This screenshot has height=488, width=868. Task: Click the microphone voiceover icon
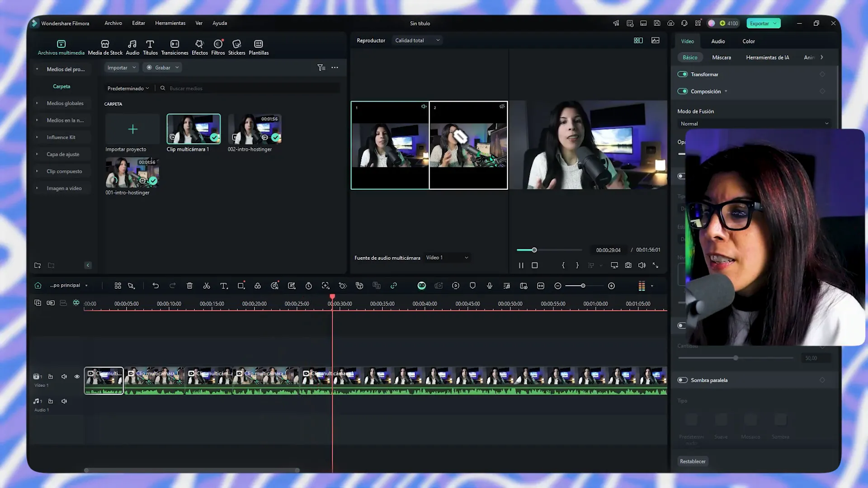[490, 286]
